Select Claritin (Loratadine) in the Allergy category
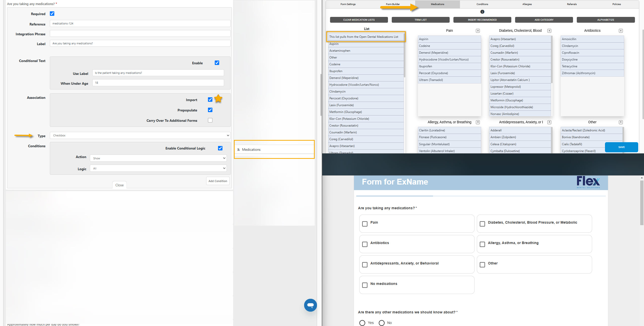 click(x=449, y=130)
